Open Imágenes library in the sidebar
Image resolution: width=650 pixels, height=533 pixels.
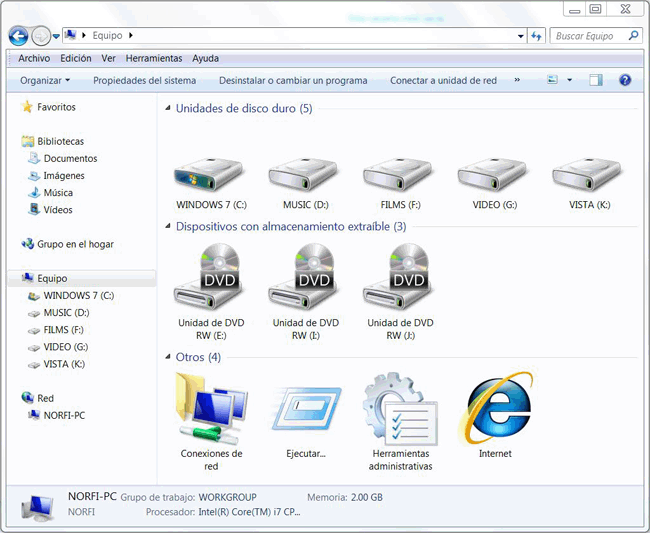64,176
